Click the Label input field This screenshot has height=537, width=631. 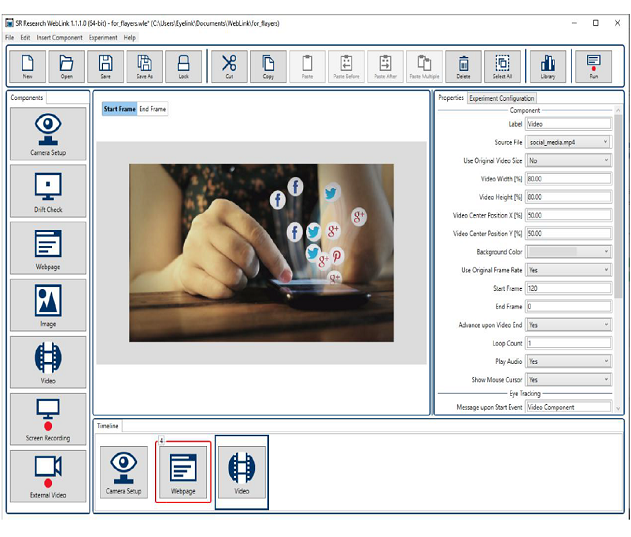click(569, 124)
